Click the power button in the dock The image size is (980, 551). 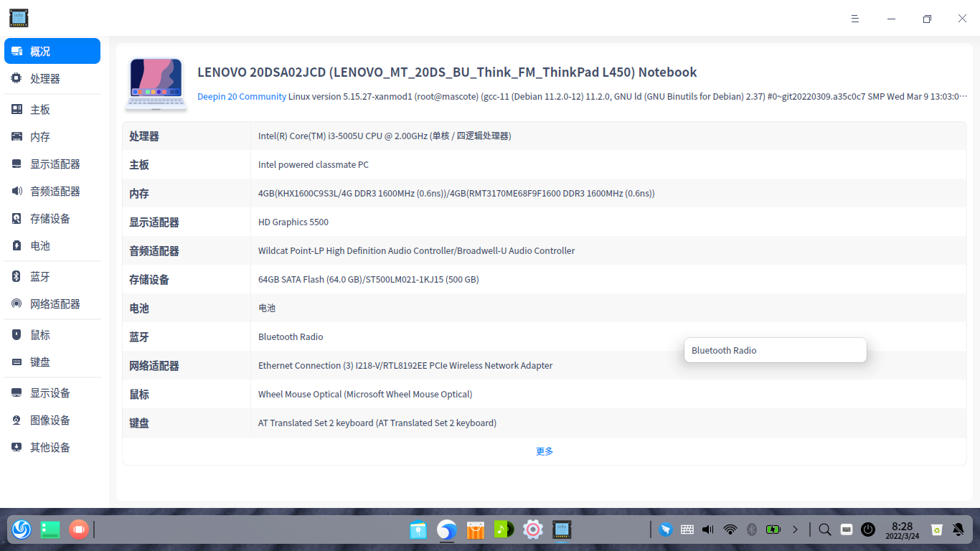point(868,529)
